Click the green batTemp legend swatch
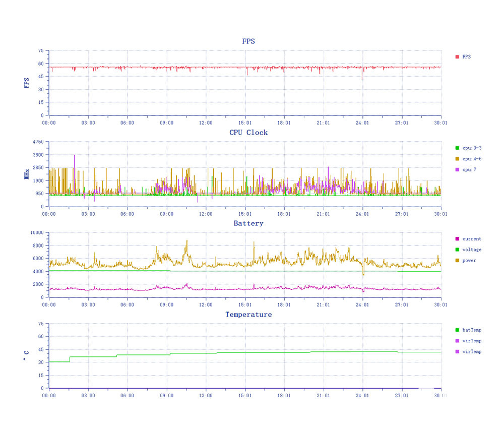This screenshot has height=430, width=504. [457, 330]
